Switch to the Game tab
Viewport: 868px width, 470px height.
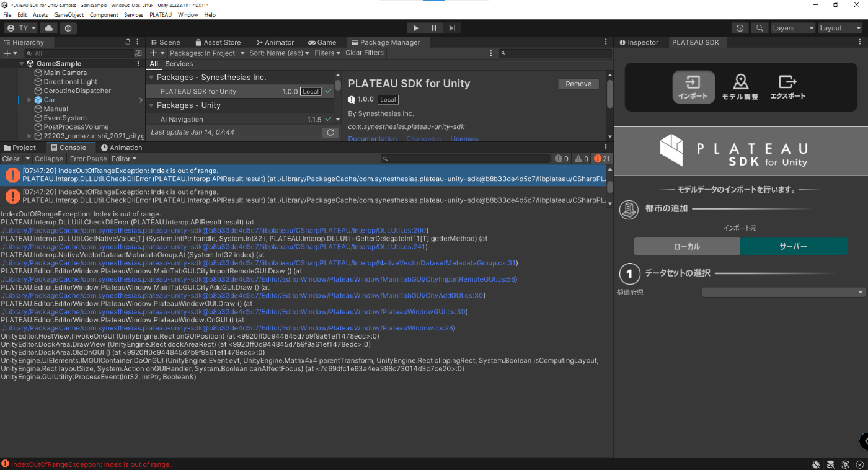322,42
